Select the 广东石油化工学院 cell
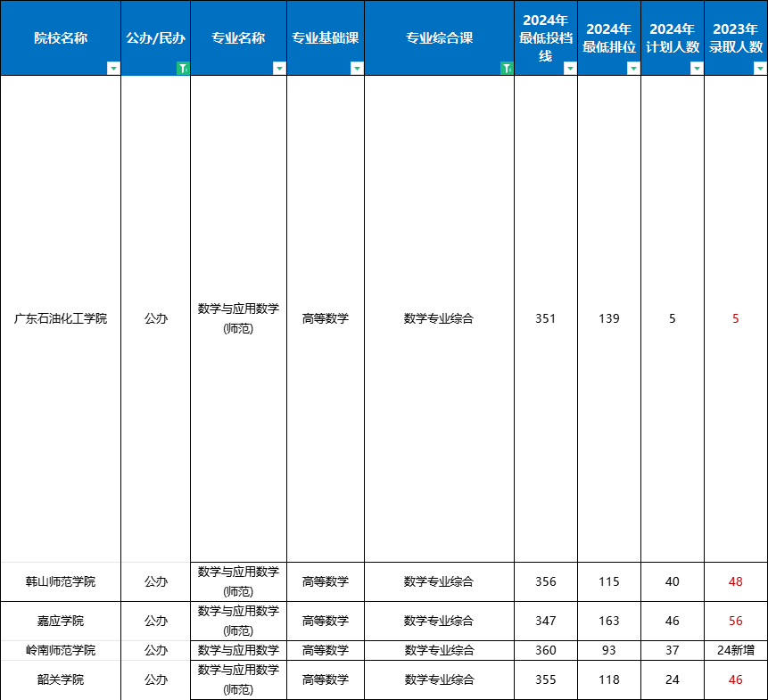The image size is (768, 700). (x=61, y=318)
